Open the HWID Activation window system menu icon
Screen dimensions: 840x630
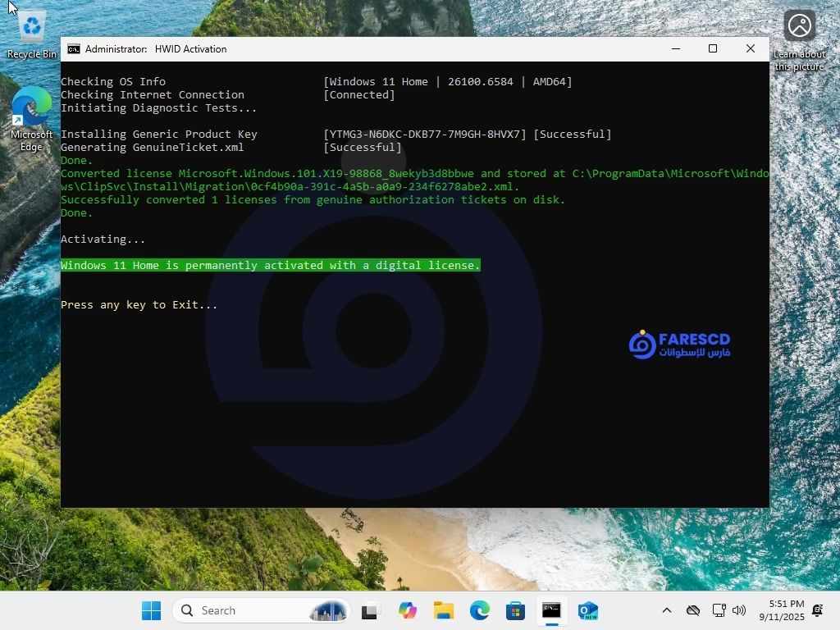pos(74,49)
